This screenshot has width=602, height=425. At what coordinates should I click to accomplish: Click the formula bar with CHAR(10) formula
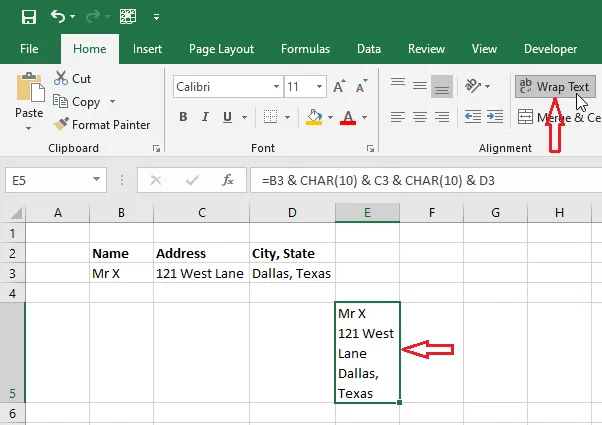426,180
